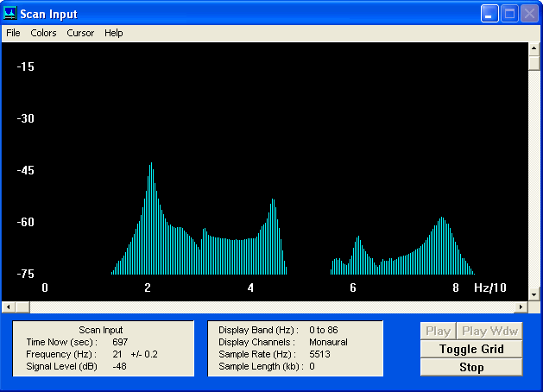543x392 pixels.
Task: Click the frequency tolerance +/- 0.2
Action: 144,354
